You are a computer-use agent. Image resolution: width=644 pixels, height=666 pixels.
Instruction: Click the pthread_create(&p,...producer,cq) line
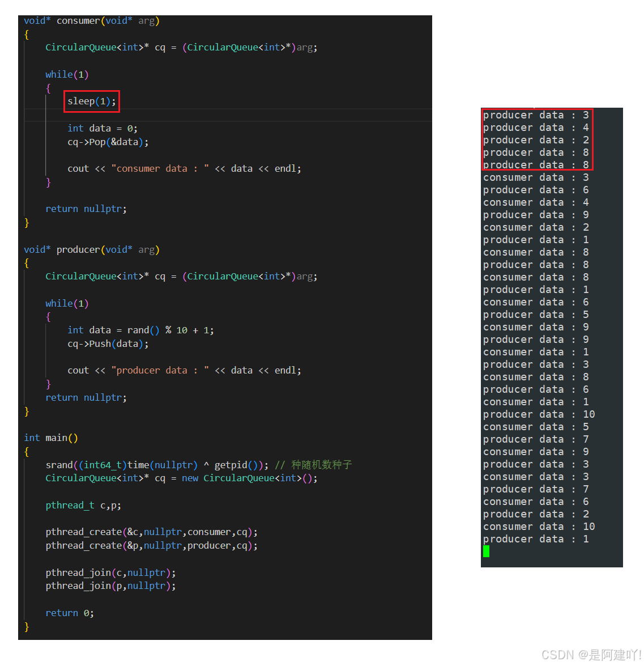(152, 546)
